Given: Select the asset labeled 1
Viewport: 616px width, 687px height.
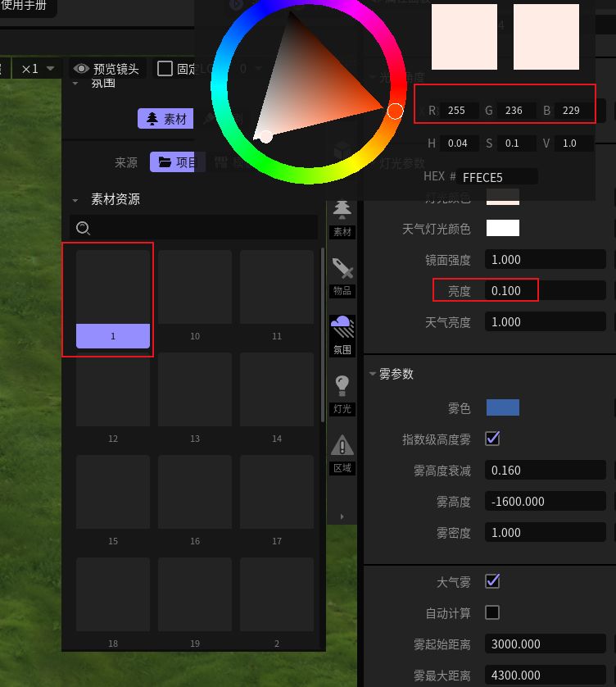Looking at the screenshot, I should (113, 299).
